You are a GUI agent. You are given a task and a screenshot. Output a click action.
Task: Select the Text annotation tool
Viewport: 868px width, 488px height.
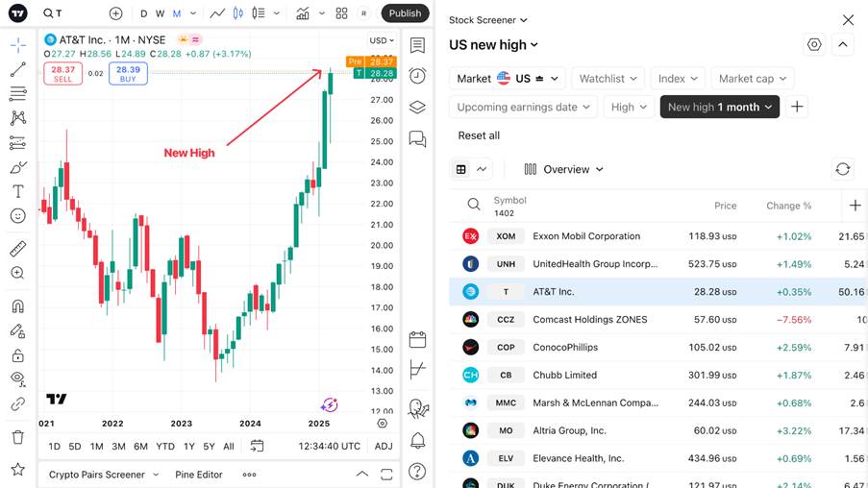point(17,191)
